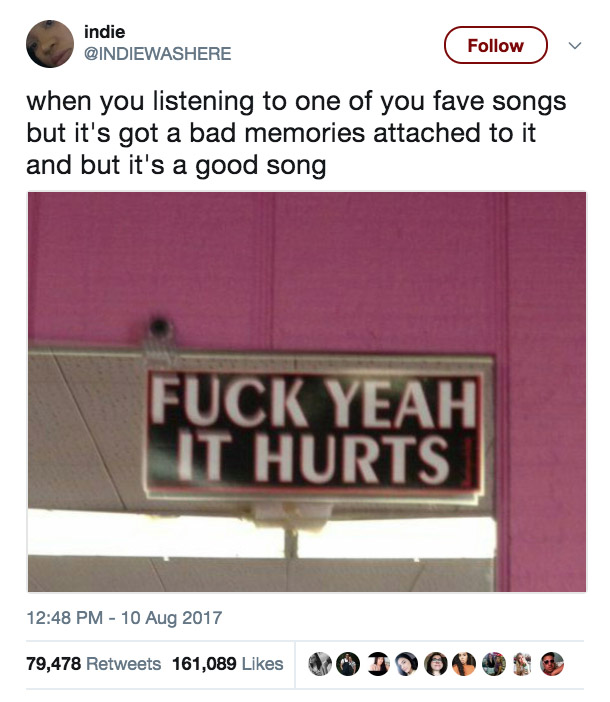Click the tweet text about fave songs
The width and height of the screenshot is (610, 702).
coord(296,133)
